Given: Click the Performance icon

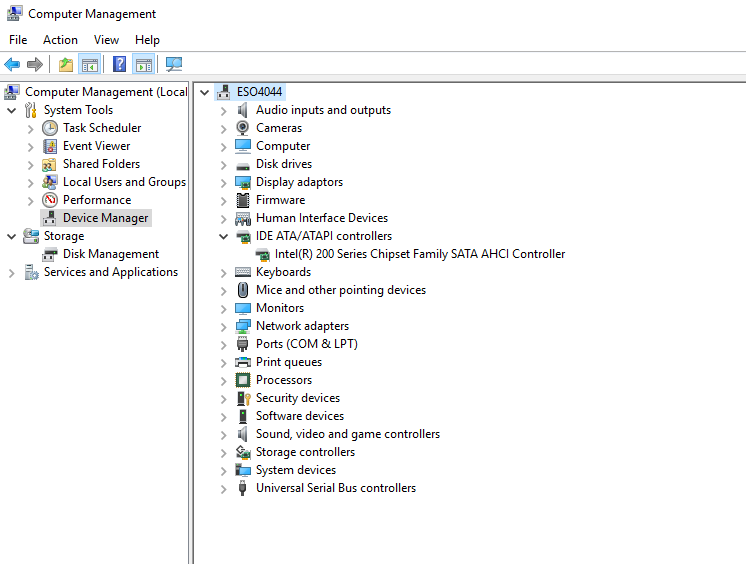Looking at the screenshot, I should point(50,200).
